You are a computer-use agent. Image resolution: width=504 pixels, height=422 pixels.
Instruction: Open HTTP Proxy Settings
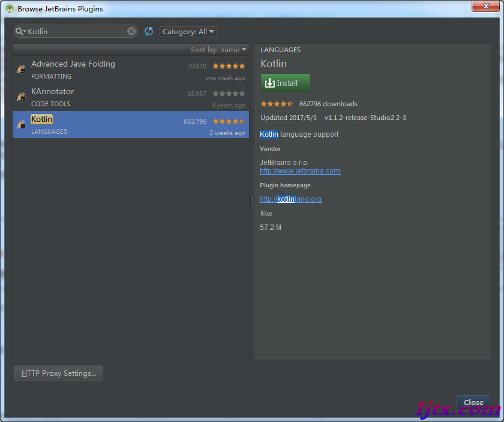[59, 373]
